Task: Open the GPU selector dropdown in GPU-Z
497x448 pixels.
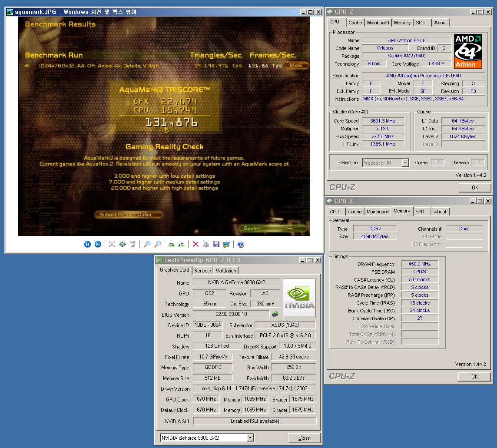Action: (x=250, y=438)
